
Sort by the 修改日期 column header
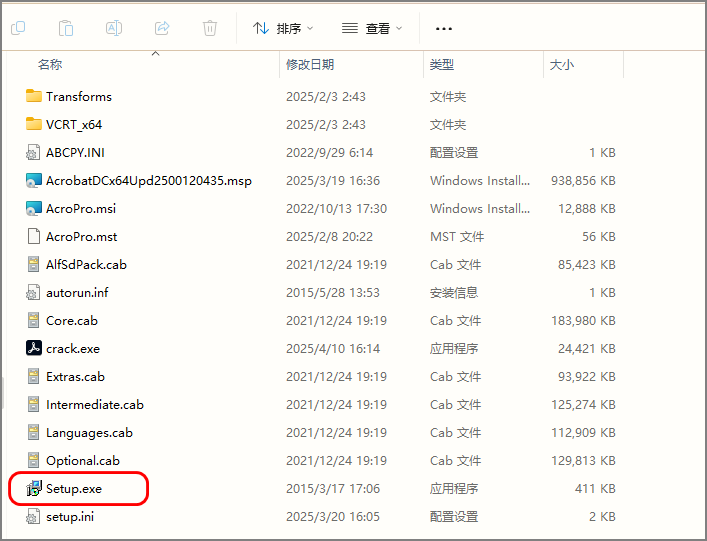click(310, 64)
